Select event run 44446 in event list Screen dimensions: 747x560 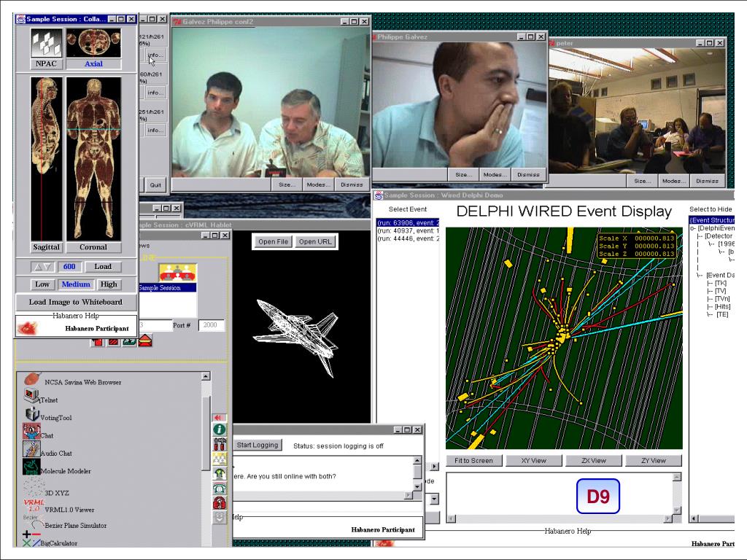pyautogui.click(x=408, y=238)
